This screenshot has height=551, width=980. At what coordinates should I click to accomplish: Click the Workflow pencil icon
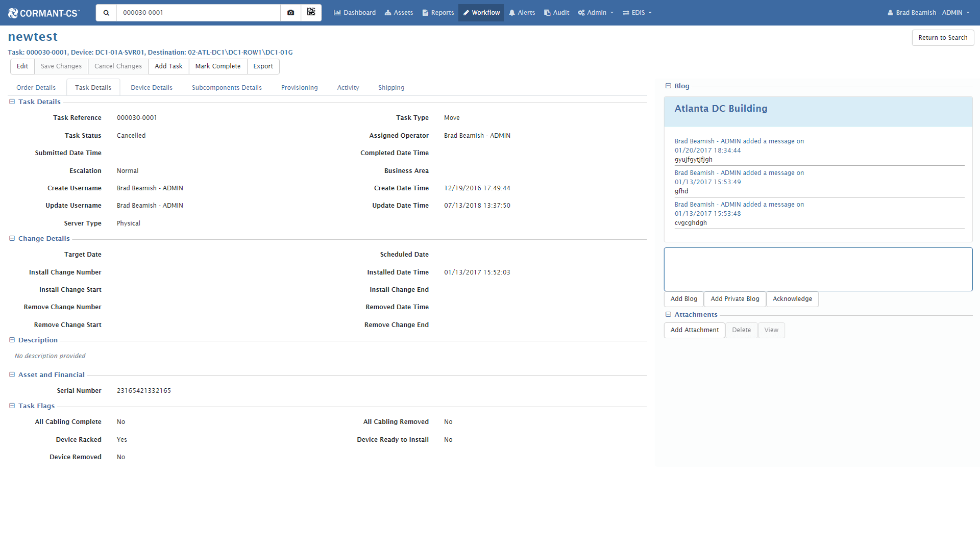(x=465, y=12)
